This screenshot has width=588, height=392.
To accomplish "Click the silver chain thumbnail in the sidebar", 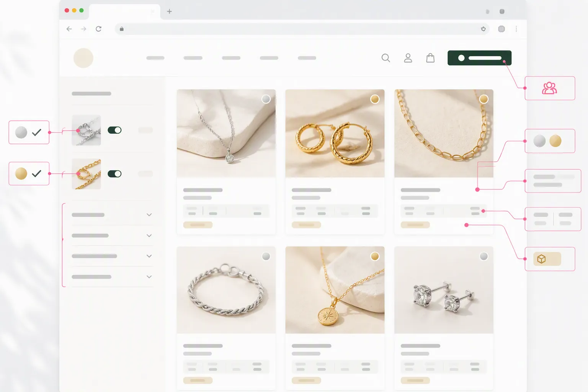I will 86,130.
